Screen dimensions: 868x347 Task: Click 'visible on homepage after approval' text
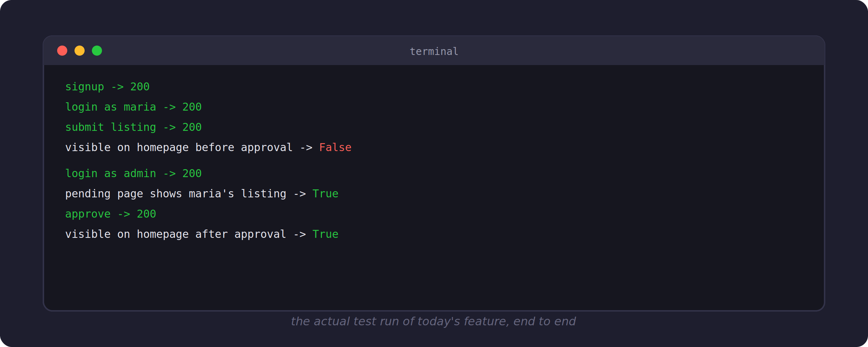(x=176, y=234)
